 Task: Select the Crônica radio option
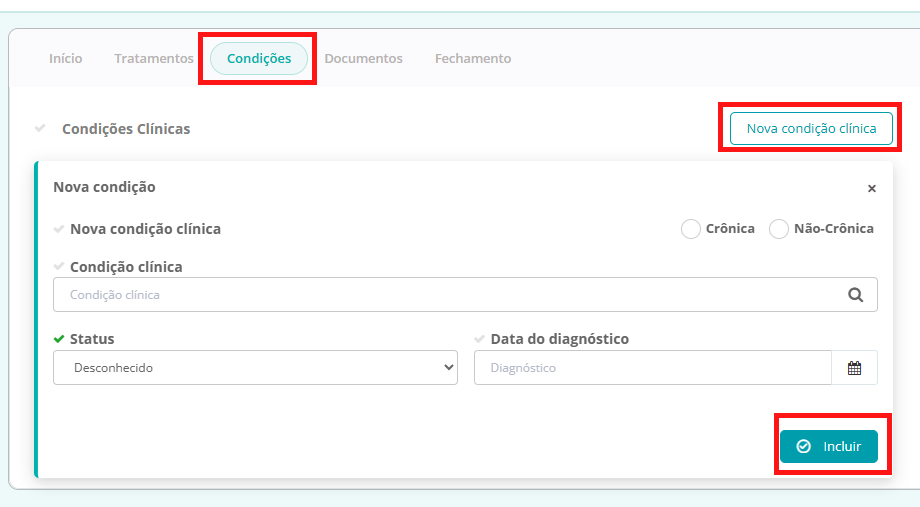click(691, 229)
